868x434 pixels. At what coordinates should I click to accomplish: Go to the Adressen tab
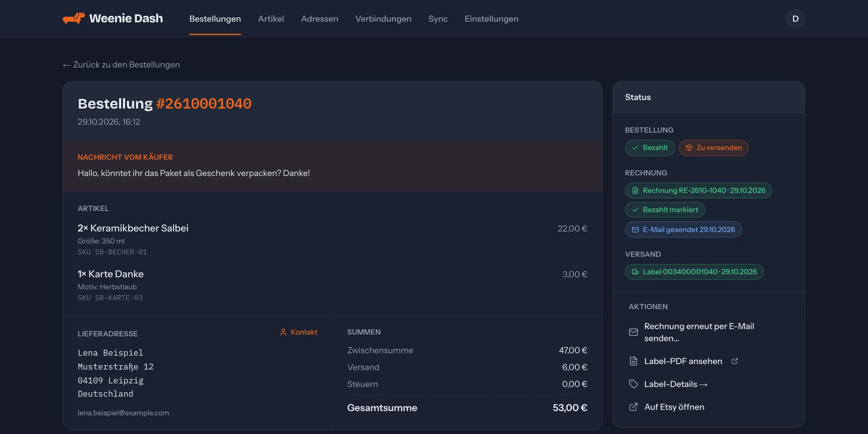(x=320, y=19)
